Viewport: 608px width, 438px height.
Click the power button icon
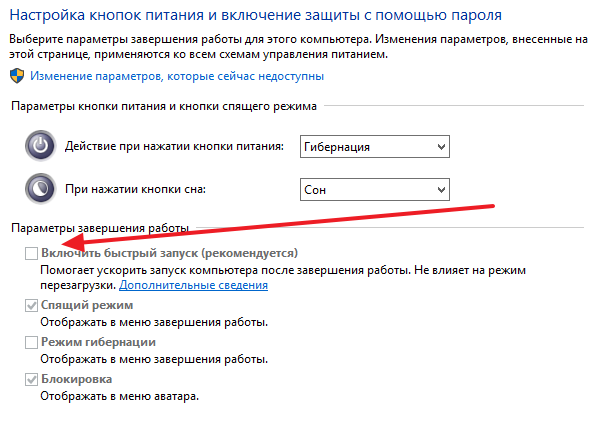pyautogui.click(x=41, y=147)
